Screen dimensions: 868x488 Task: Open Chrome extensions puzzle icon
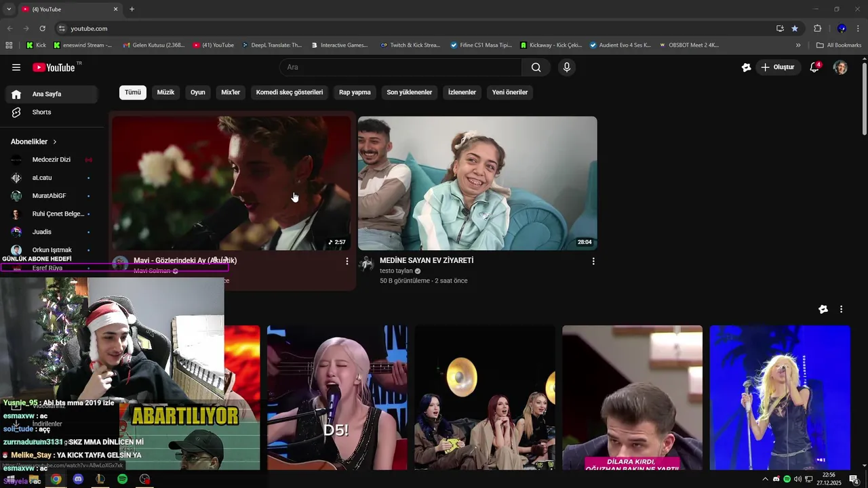(x=817, y=28)
